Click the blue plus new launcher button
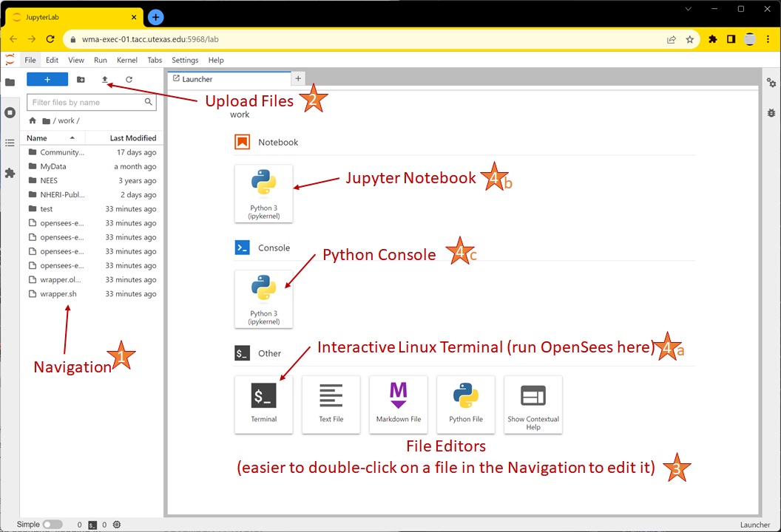 click(x=47, y=79)
